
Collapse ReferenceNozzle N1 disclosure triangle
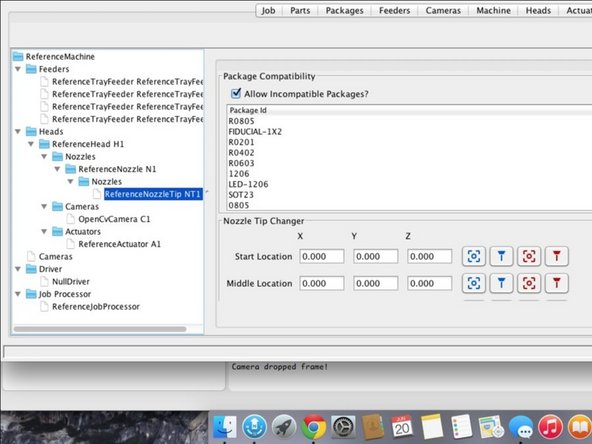(57, 169)
